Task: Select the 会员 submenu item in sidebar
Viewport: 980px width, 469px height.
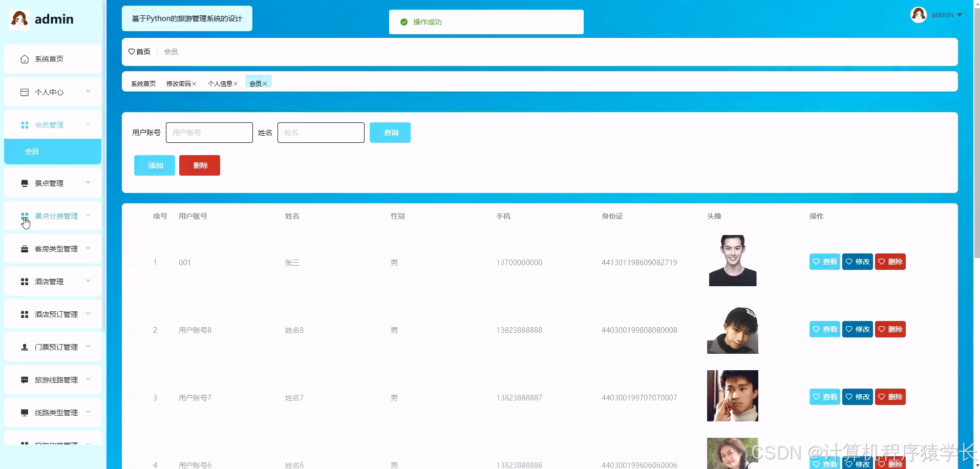Action: [53, 152]
